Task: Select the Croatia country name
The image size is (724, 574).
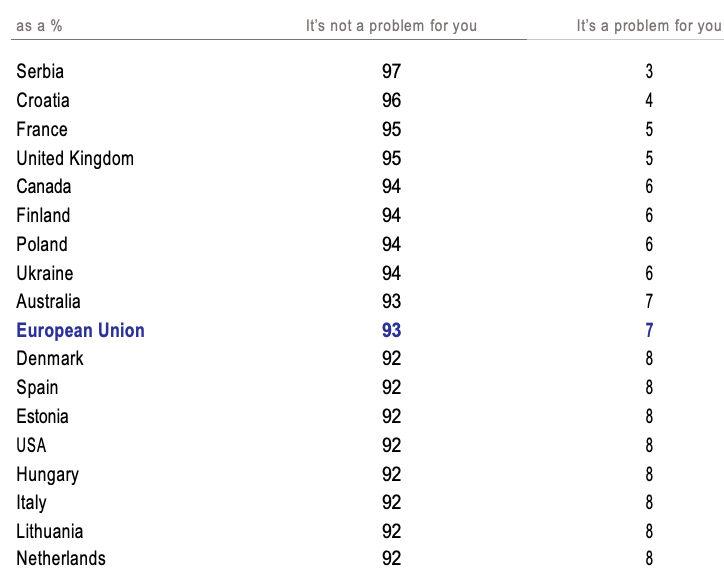Action: click(43, 101)
